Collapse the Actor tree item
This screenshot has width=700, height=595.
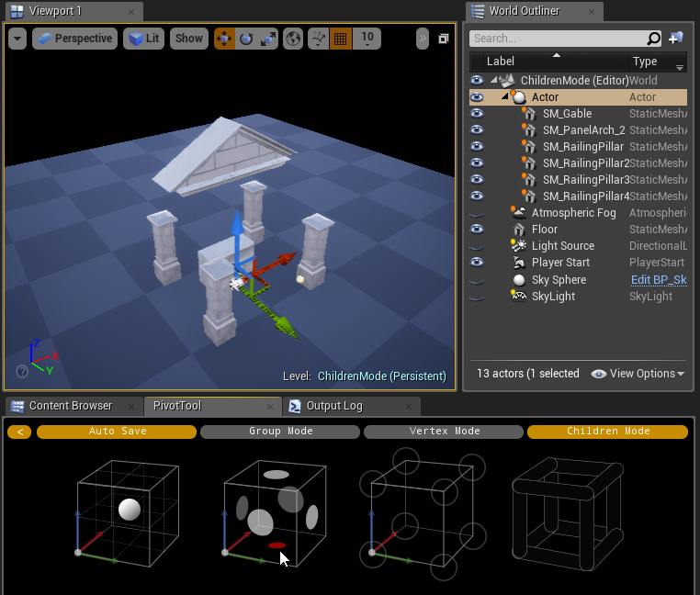click(505, 97)
